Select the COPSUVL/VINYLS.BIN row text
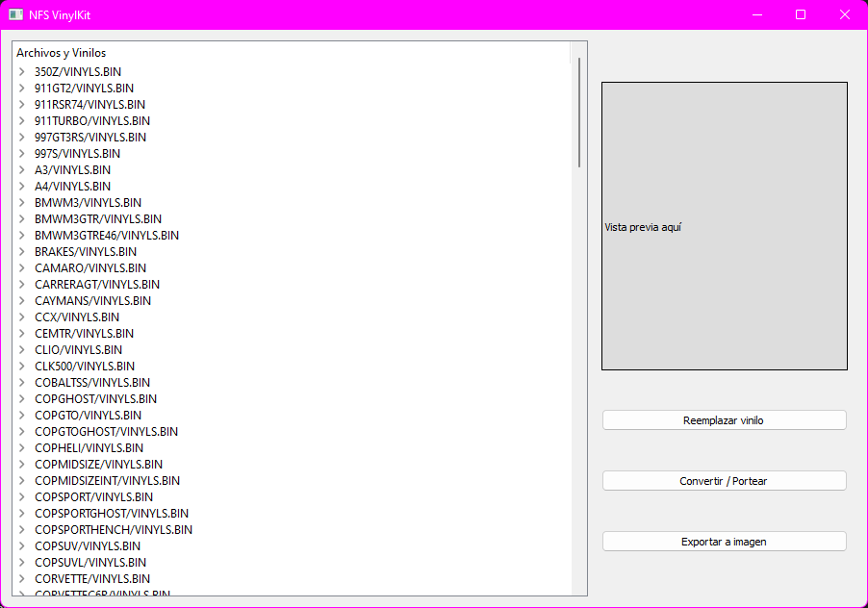 pos(90,562)
